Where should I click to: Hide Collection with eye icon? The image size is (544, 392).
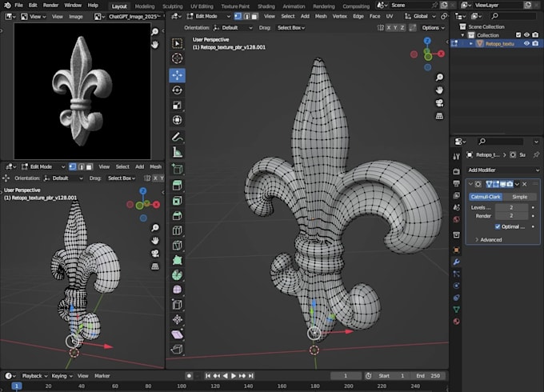[x=526, y=34]
